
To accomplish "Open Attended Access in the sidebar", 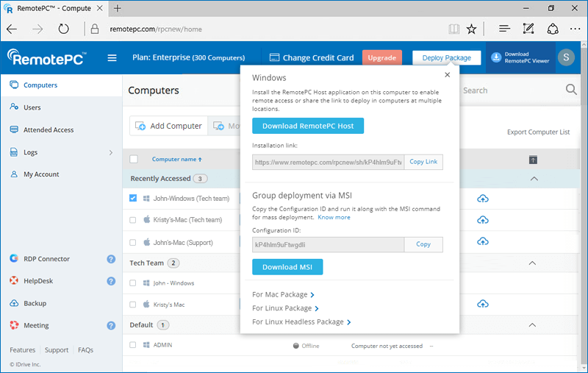I will coord(49,130).
